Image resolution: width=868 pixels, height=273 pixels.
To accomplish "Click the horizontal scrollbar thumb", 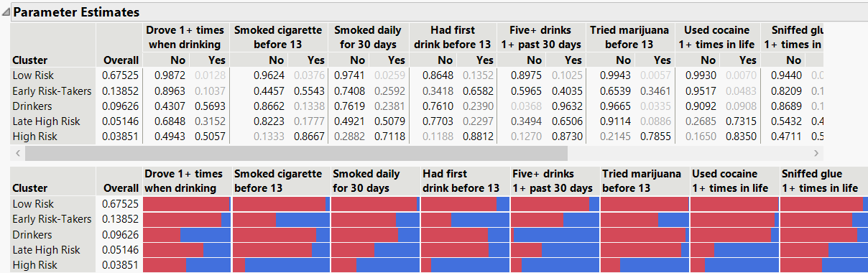I will point(295,153).
